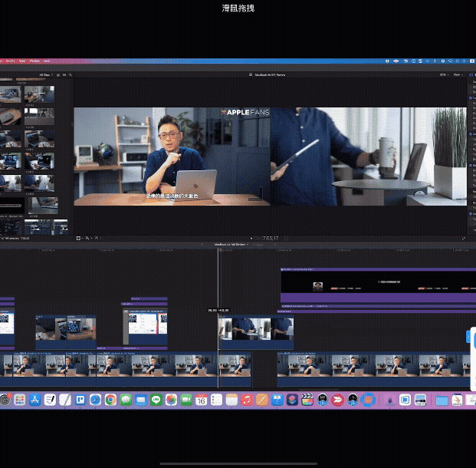Screen dimensions: 476x468
Task: Open the Music app in the Dock
Action: 247,400
